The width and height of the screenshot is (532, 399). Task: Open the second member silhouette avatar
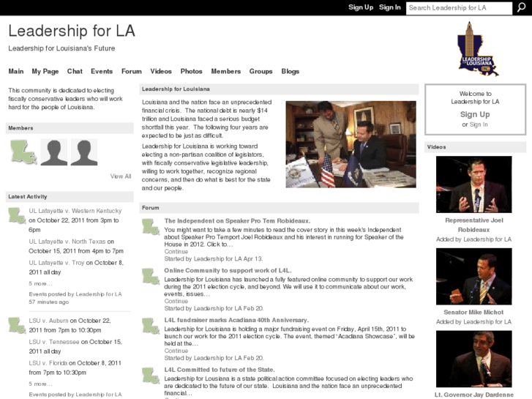coord(53,152)
